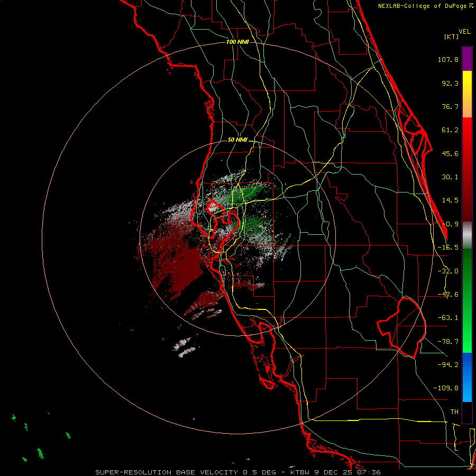Click the -94.2 scale value
Viewport: 476px width, 476px height.
click(448, 364)
